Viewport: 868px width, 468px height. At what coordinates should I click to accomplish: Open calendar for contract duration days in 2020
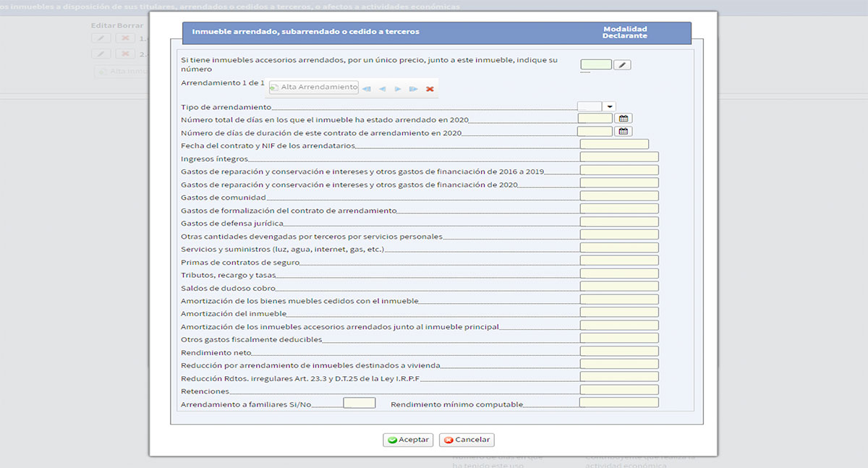pyautogui.click(x=624, y=132)
